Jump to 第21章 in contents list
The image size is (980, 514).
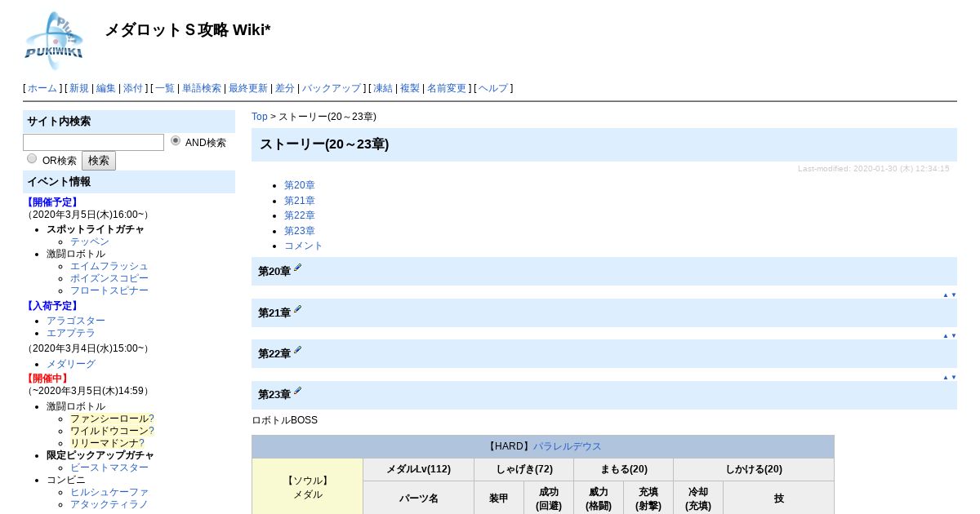(300, 201)
